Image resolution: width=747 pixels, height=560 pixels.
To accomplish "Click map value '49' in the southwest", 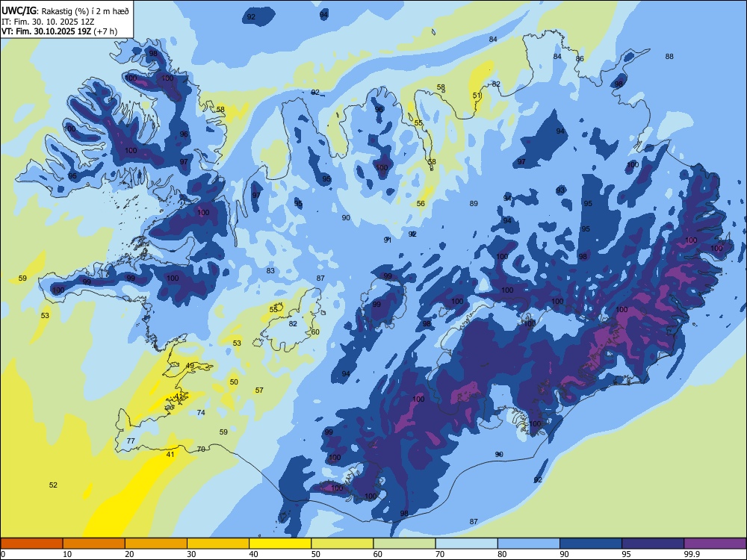I will [x=190, y=366].
